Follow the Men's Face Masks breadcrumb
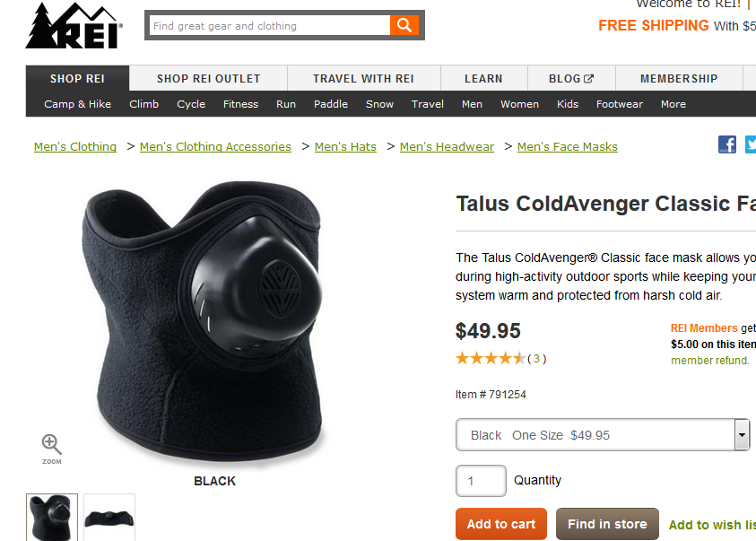 pyautogui.click(x=567, y=146)
